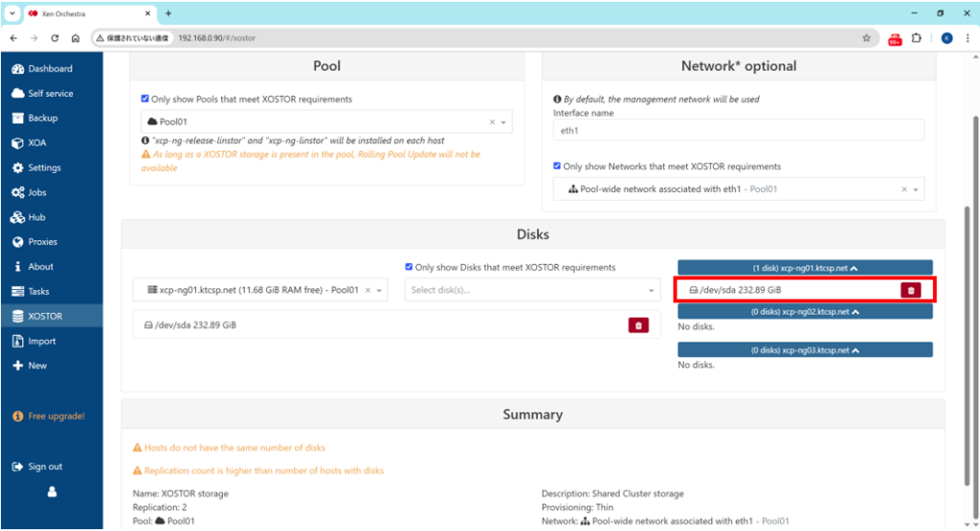
Task: Open user profile icon in sidebar
Action: click(x=52, y=492)
